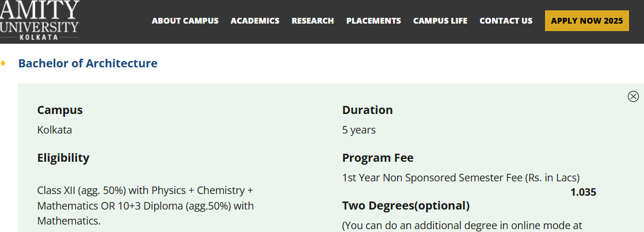Select the Research menu item
This screenshot has width=644, height=232.
(313, 21)
